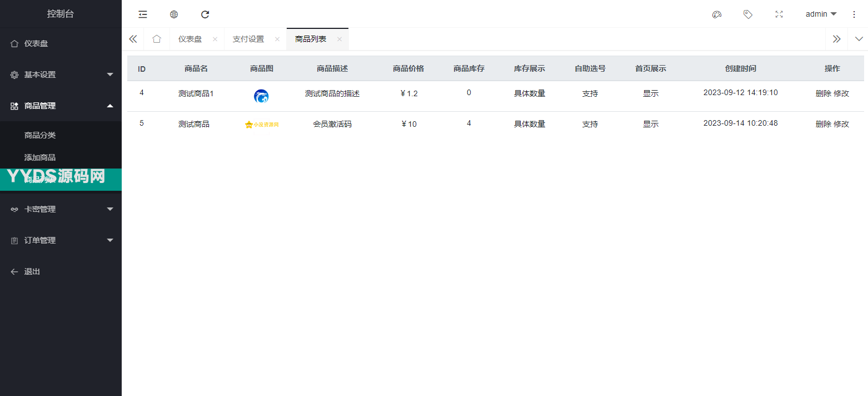Select 添加商品 in the sidebar
This screenshot has height=396, width=868.
[x=40, y=157]
